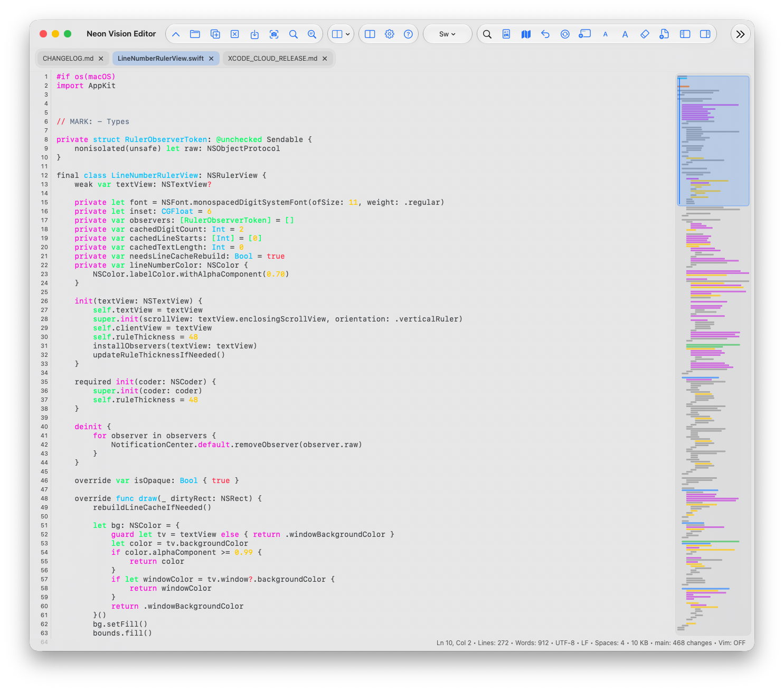Click '#if os(macOS)' on line 1
Viewport: 784px width, 690px height.
click(x=86, y=77)
